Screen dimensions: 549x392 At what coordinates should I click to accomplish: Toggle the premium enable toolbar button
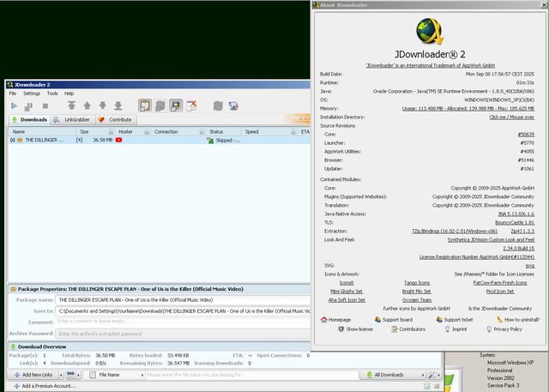coord(176,106)
